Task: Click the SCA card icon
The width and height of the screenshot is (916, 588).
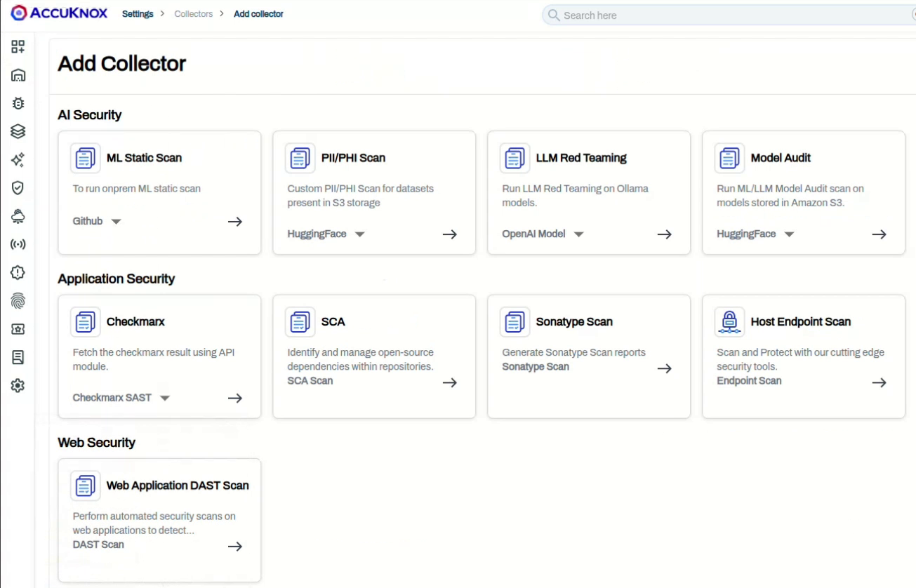Action: pos(300,322)
